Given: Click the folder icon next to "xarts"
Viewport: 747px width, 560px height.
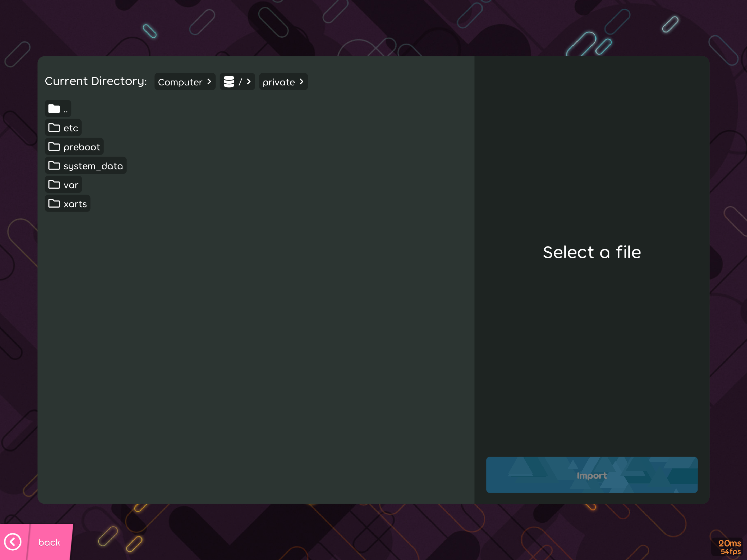Looking at the screenshot, I should pos(54,204).
